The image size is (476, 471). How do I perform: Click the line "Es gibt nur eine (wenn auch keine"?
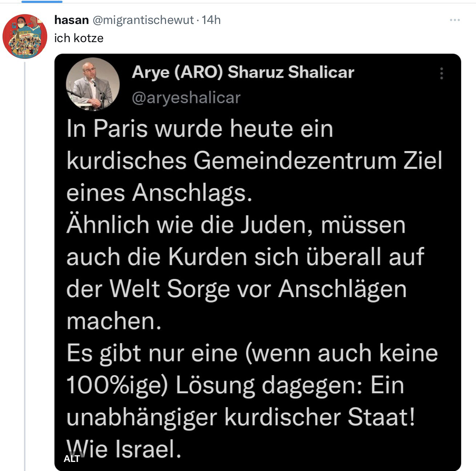coord(252,353)
